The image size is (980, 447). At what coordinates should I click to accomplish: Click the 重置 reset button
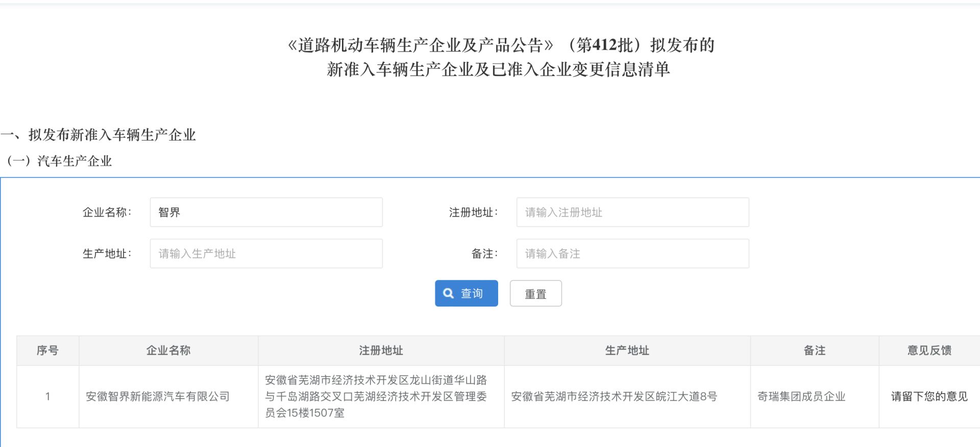tap(535, 293)
